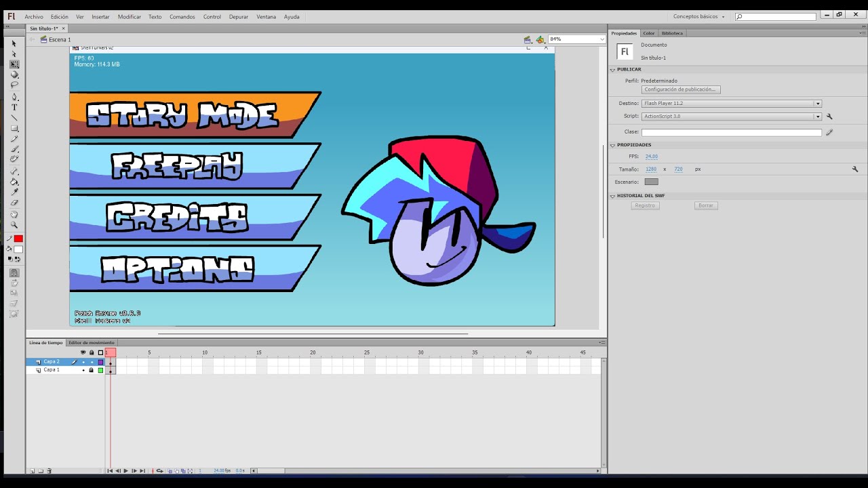Activate the Paint Bucket tool

point(14,182)
